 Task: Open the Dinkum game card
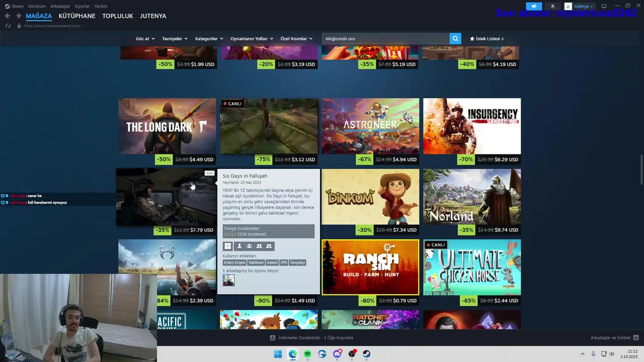click(x=370, y=197)
